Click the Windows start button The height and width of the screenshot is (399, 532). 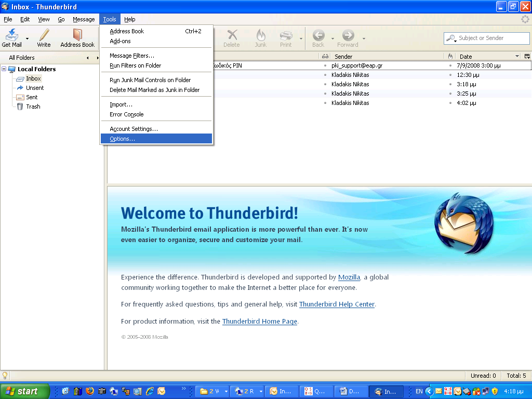[24, 391]
